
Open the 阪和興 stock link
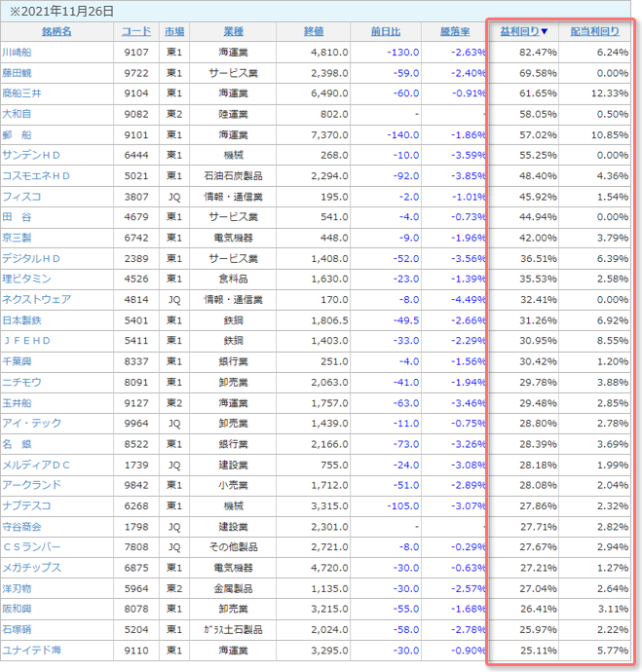click(x=17, y=609)
